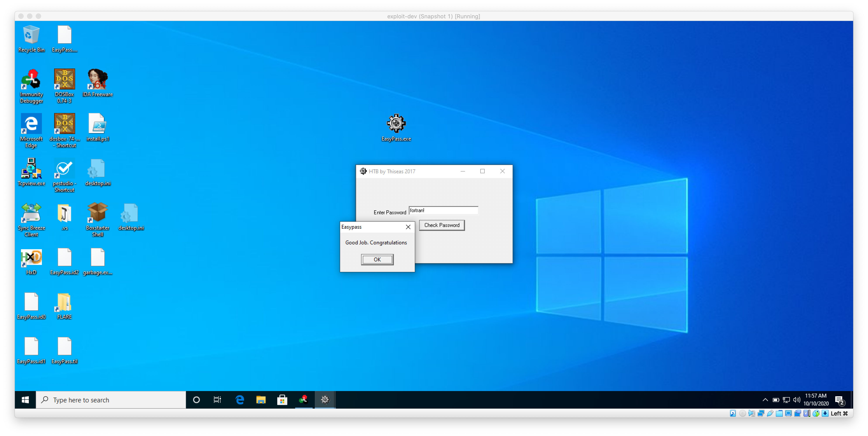Launch Edge from the taskbar
Image resolution: width=868 pixels, height=436 pixels.
point(239,400)
